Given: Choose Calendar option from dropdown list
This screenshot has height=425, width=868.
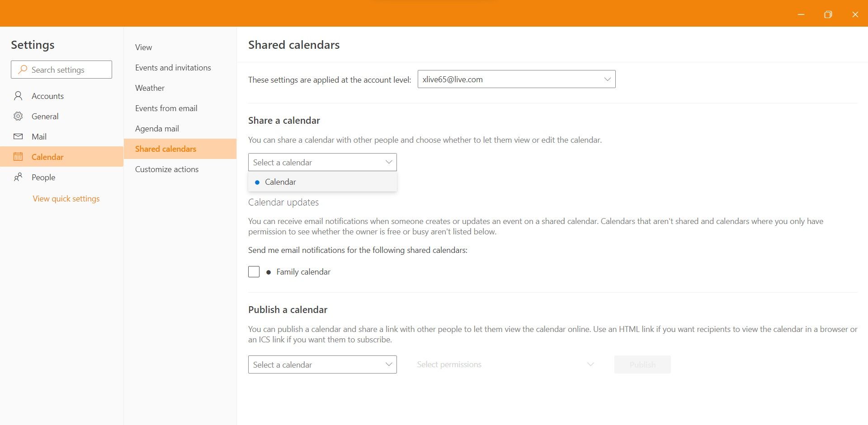Looking at the screenshot, I should [280, 182].
